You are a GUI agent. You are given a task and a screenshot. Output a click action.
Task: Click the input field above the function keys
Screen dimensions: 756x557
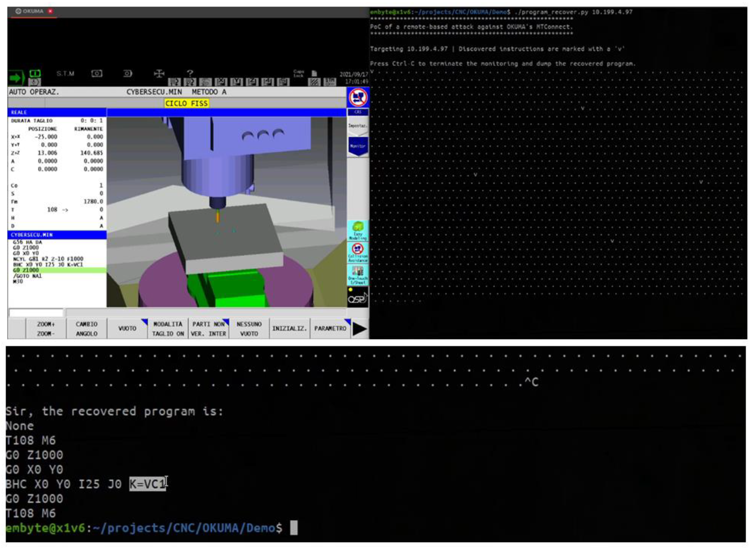coord(36,313)
